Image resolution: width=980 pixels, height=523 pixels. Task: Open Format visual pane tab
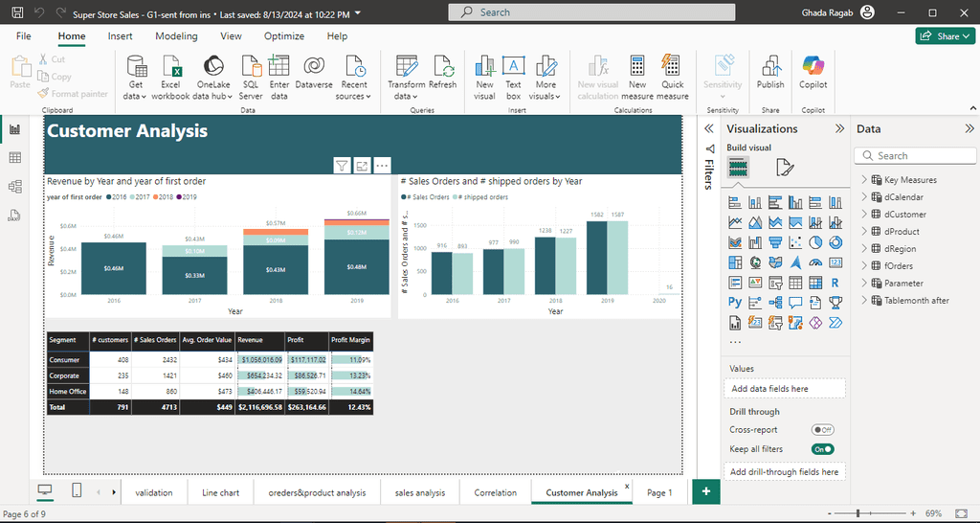coord(785,167)
